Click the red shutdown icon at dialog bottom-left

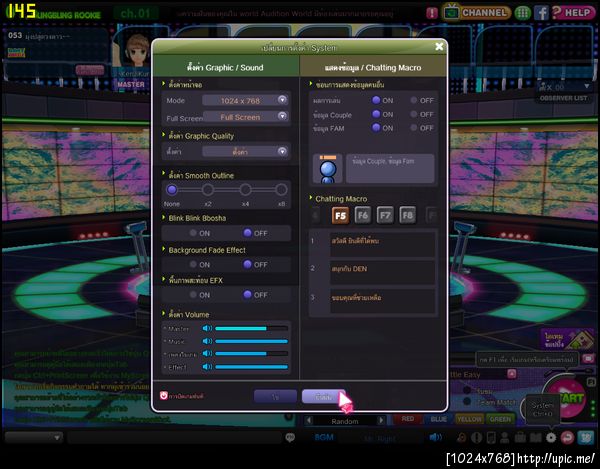pyautogui.click(x=164, y=396)
